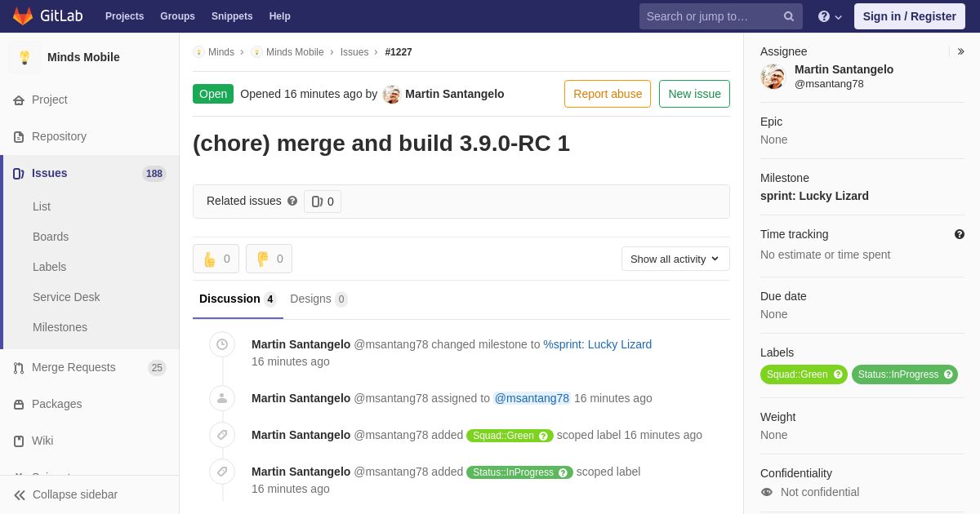The image size is (980, 514).
Task: Click the Repository file icon in sidebar
Action: tap(19, 137)
